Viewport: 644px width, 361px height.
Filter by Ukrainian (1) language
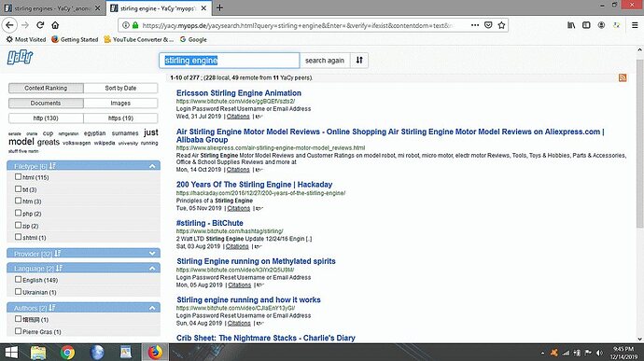tap(18, 292)
